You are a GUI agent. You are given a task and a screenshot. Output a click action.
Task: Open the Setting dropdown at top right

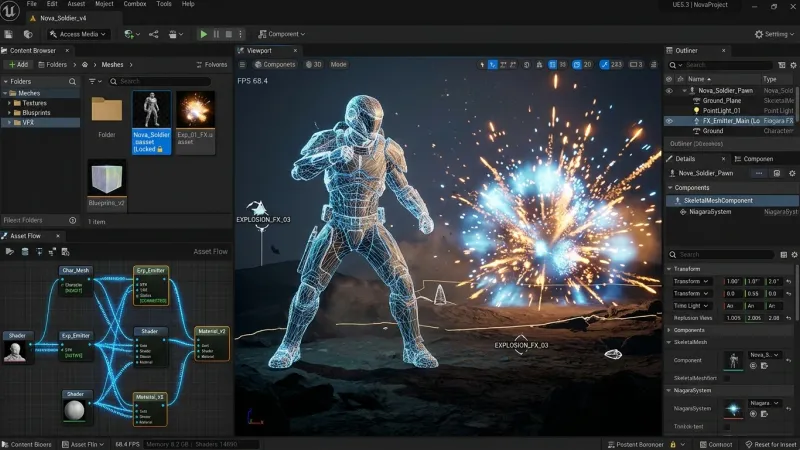click(x=774, y=34)
